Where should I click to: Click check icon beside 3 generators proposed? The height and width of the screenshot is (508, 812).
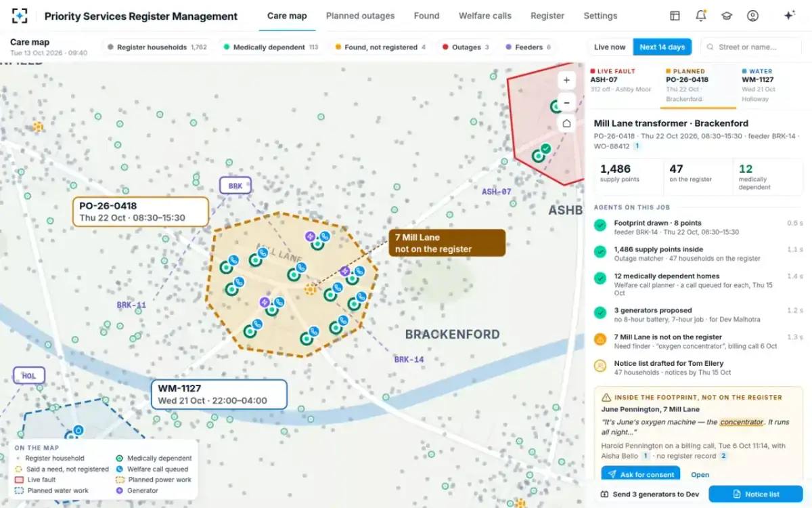(600, 312)
